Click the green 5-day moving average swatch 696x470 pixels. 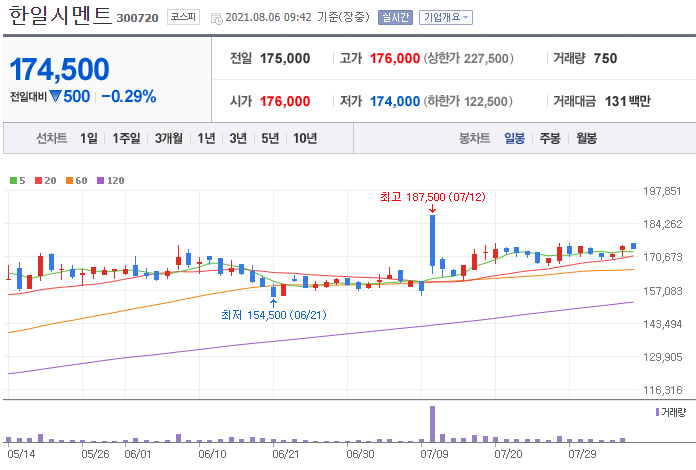(13, 181)
